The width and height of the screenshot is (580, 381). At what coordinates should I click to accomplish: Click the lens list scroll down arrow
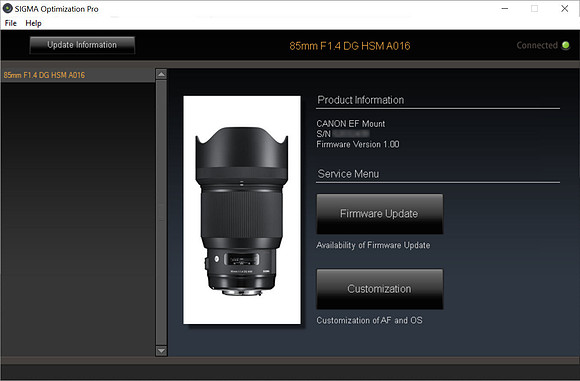click(161, 350)
